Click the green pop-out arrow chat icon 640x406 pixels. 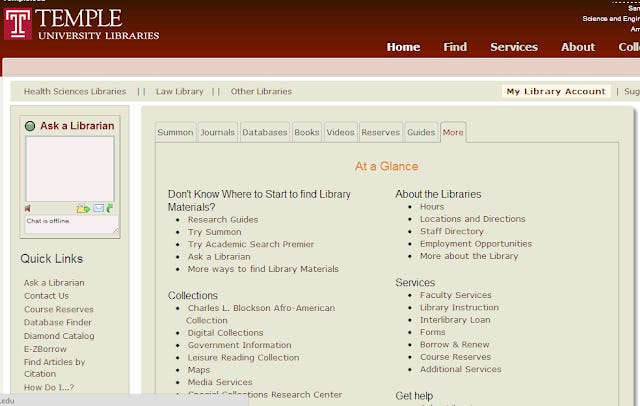click(x=109, y=208)
